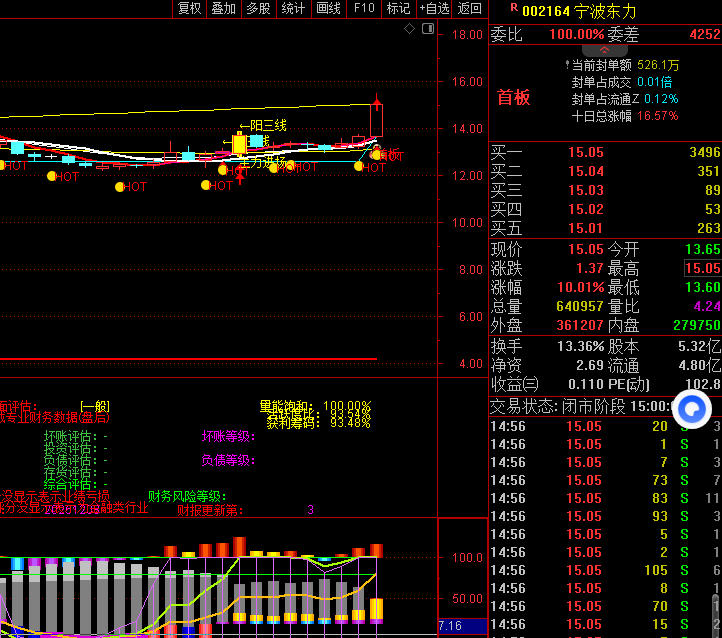The image size is (722, 638).
Task: Collapse the order info panel chevron
Action: coord(604,49)
